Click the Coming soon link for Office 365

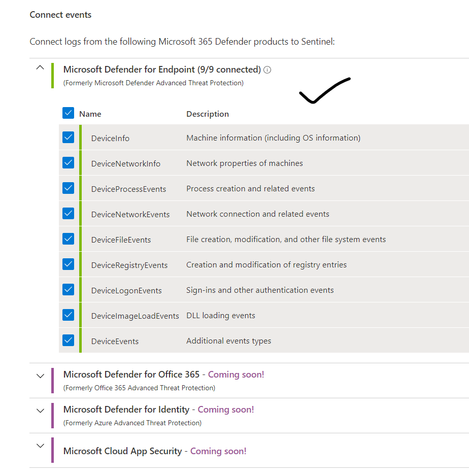coord(236,374)
